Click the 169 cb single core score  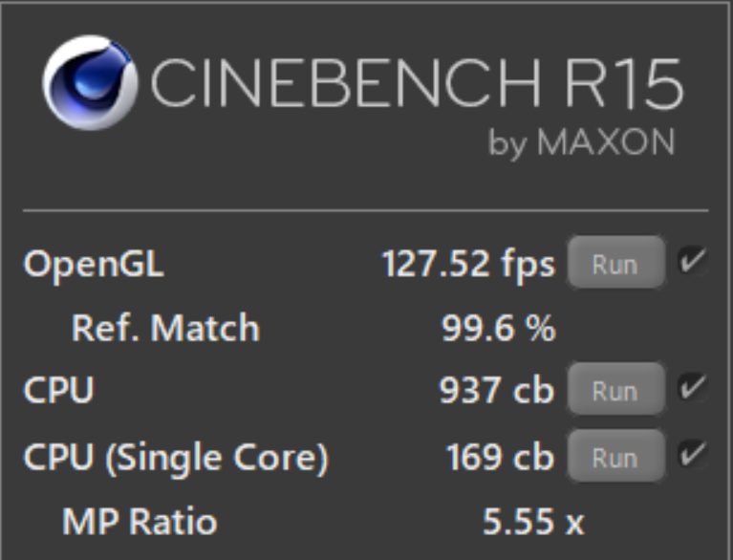coord(499,458)
